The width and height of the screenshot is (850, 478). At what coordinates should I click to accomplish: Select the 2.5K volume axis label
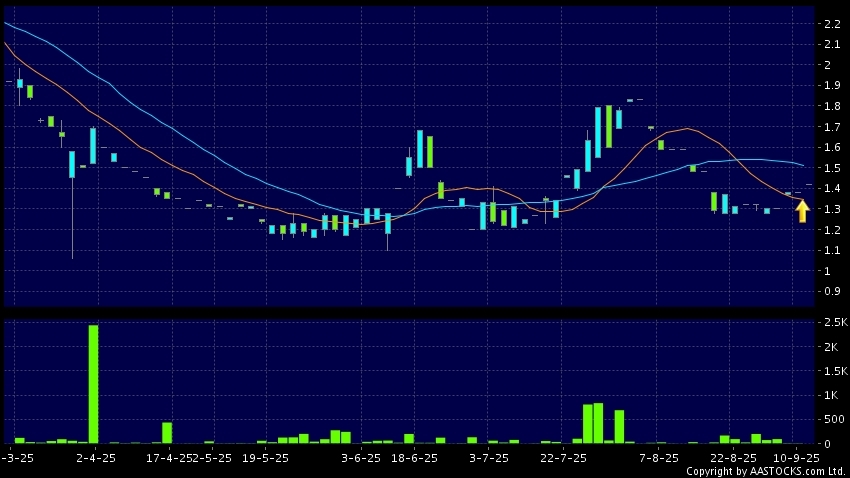point(836,322)
